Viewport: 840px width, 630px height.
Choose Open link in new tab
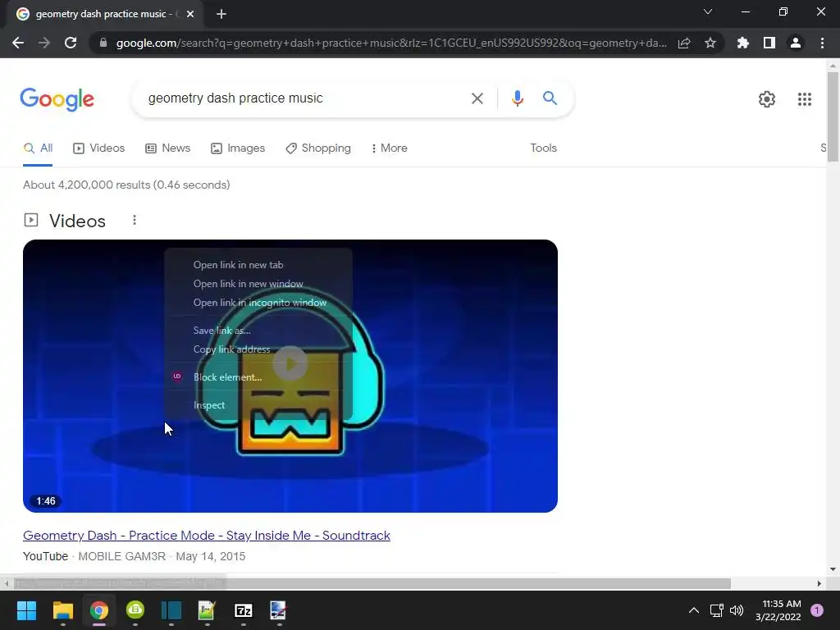tap(258, 265)
